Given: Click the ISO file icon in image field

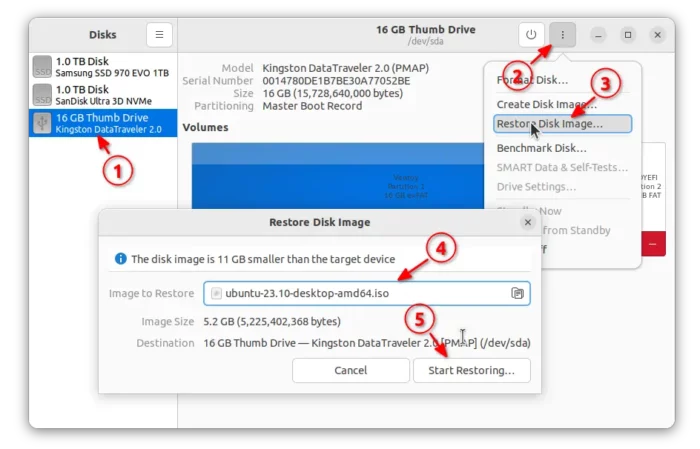Looking at the screenshot, I should tap(216, 293).
